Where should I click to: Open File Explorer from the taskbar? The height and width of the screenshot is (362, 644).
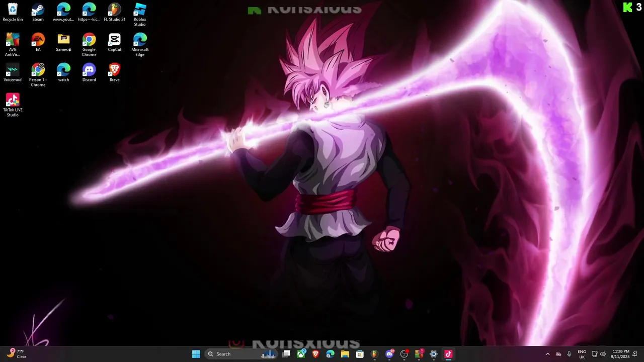[345, 354]
